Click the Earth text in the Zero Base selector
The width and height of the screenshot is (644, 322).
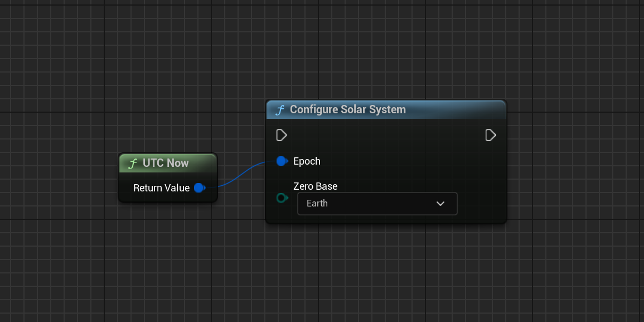317,204
